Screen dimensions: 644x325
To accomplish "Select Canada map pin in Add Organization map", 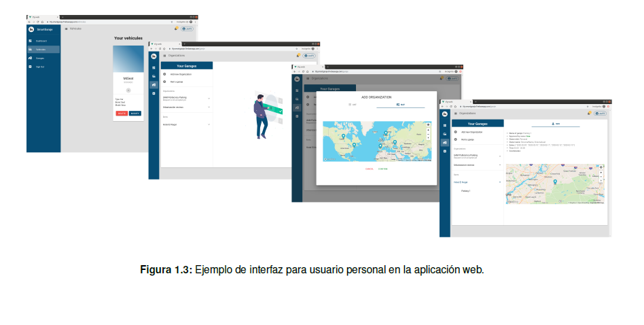I will point(343,136).
